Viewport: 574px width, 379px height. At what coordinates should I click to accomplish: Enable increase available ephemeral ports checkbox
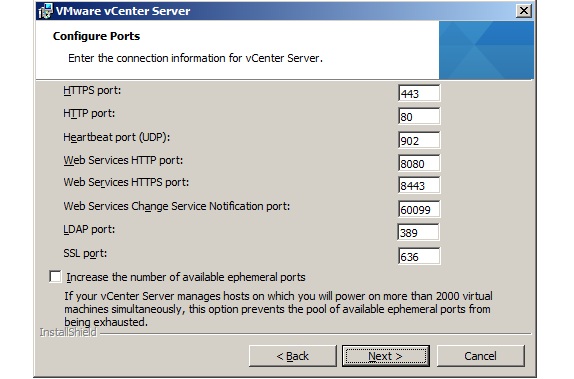pos(55,276)
